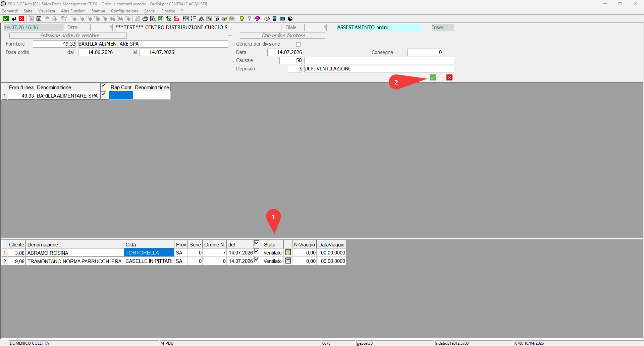Image resolution: width=644 pixels, height=346 pixels.
Task: Confirm with the green check button below Deposito
Action: tap(433, 77)
